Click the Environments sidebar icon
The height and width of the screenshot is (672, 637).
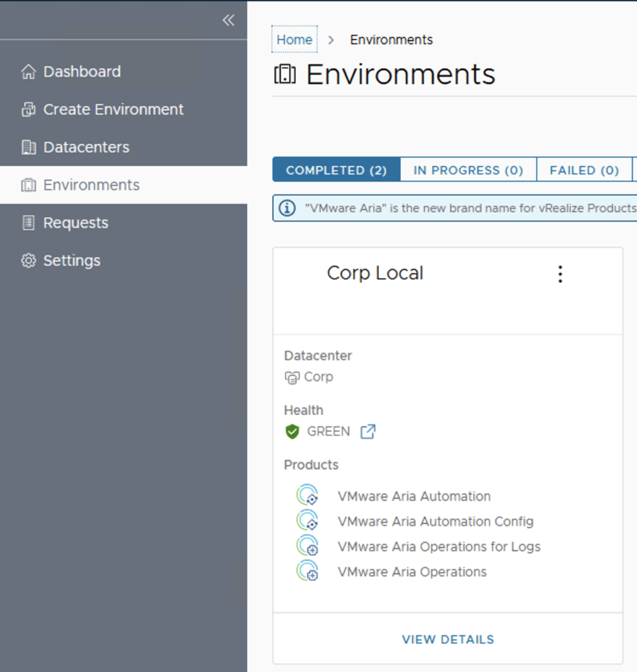coord(29,185)
